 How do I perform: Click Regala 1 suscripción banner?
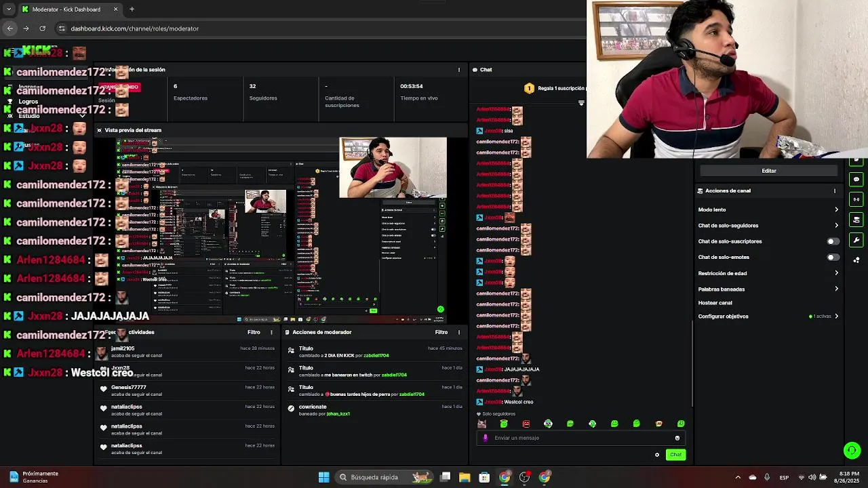(x=556, y=88)
